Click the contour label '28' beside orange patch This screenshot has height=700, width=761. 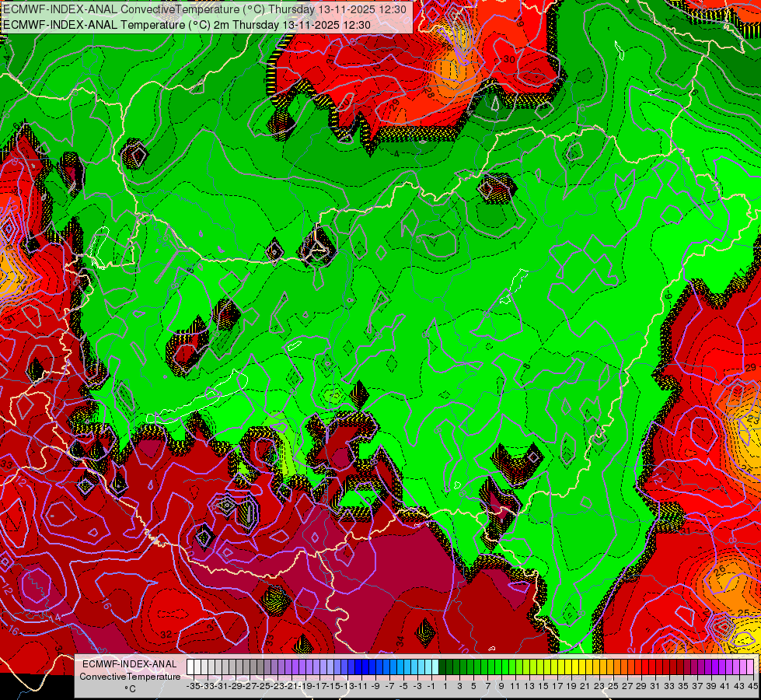pos(429,93)
